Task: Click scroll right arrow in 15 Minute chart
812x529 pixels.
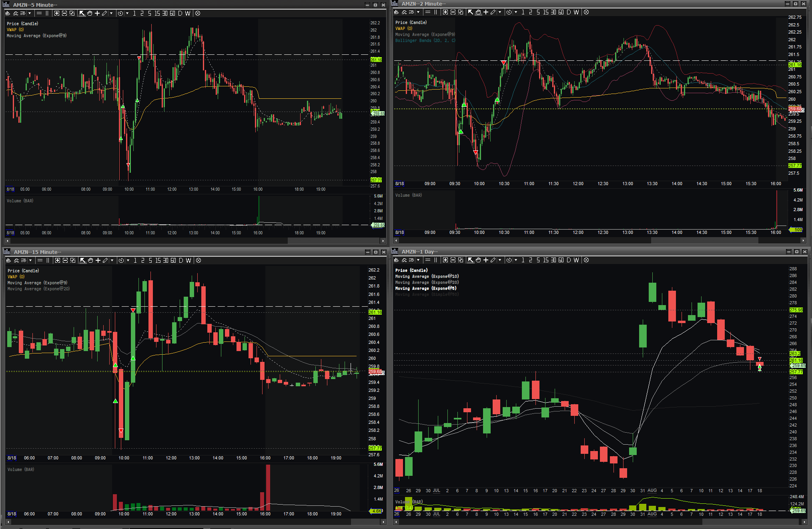Action: pos(383,522)
